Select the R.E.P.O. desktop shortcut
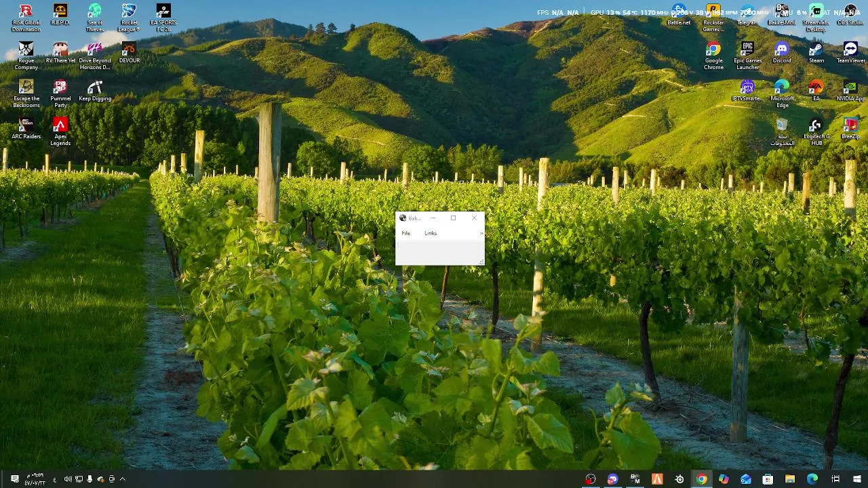Viewport: 868px width, 488px height. (60, 15)
